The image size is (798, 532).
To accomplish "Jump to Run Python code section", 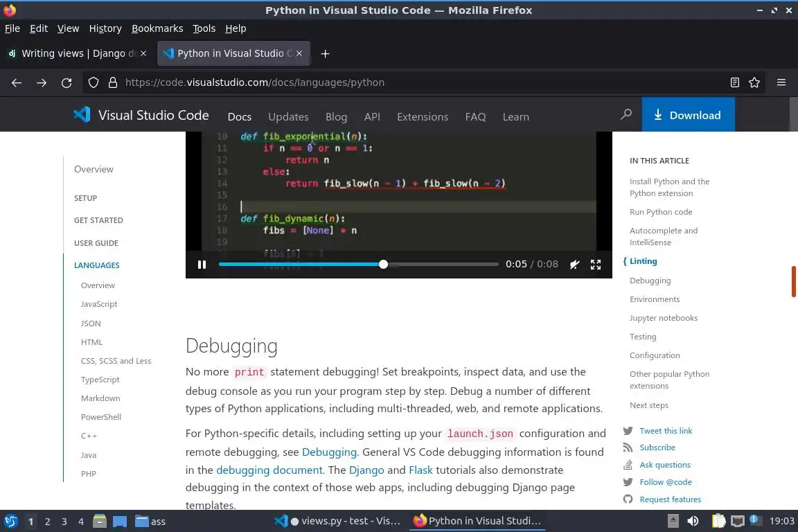I will 661,212.
